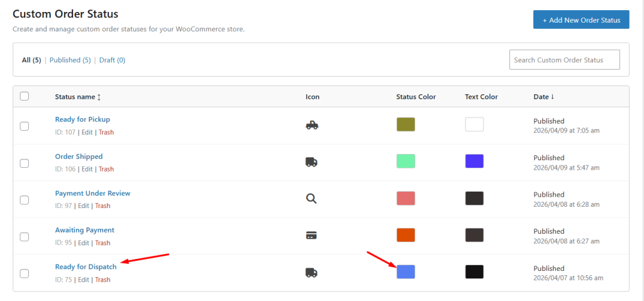Click the shipping truck icon for Order Shipped
644x301 pixels.
click(x=311, y=161)
